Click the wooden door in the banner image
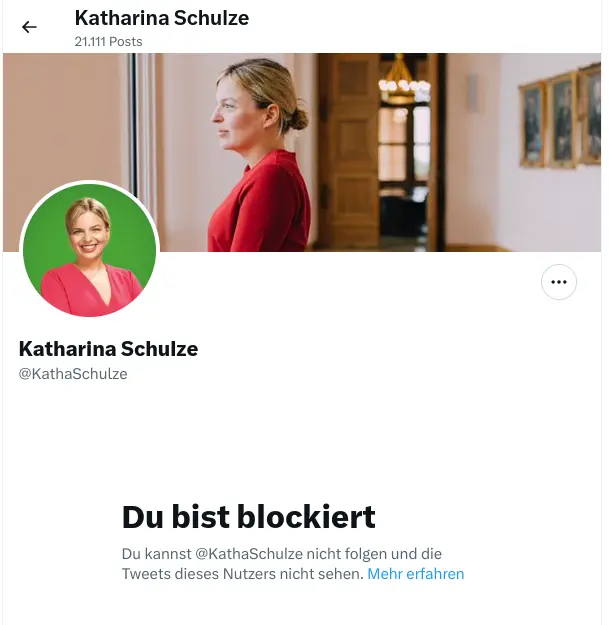Image resolution: width=609 pixels, height=625 pixels. tap(347, 140)
